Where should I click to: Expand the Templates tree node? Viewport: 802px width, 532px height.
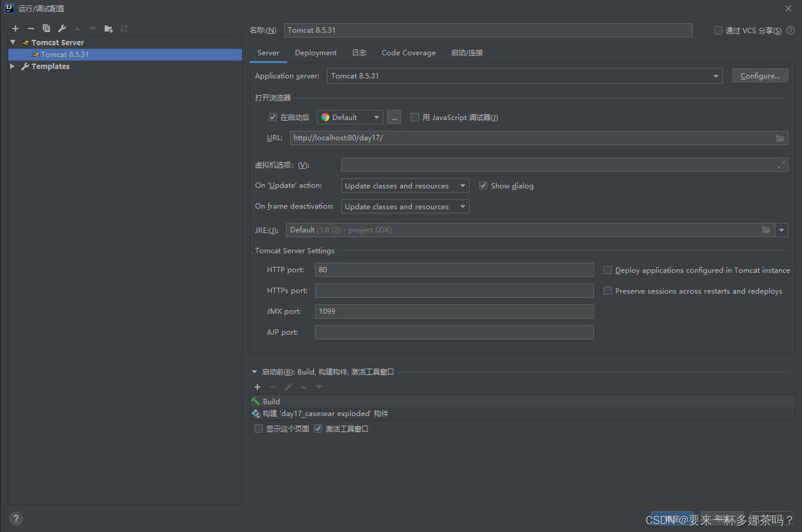[13, 67]
